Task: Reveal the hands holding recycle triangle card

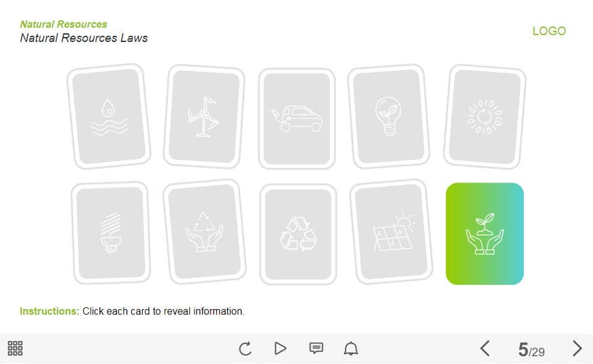Action: (x=204, y=232)
